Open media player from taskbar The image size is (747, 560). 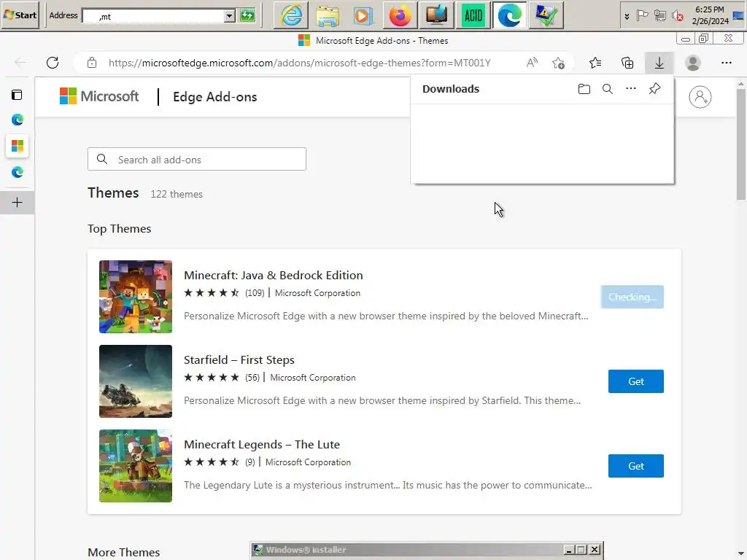[x=363, y=15]
